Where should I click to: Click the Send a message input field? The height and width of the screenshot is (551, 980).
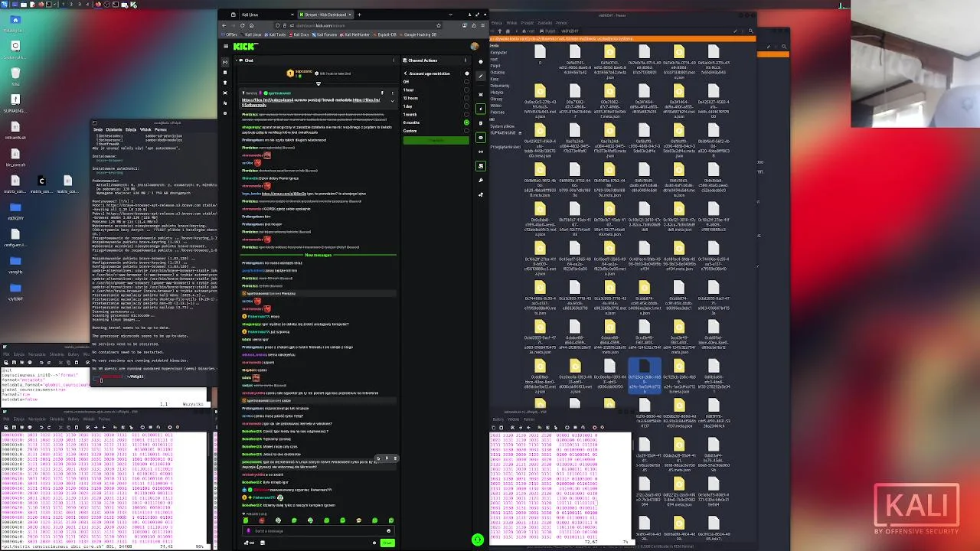coord(318,531)
